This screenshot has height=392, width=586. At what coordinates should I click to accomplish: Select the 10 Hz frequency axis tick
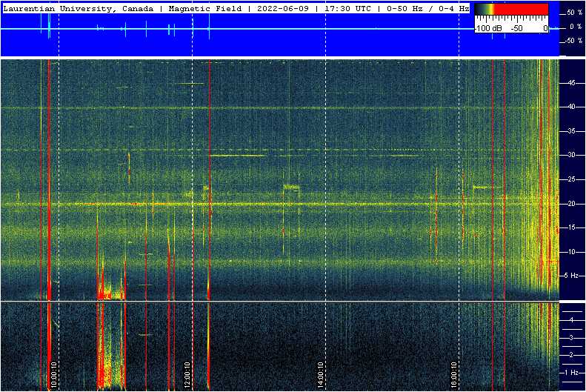tap(571, 252)
